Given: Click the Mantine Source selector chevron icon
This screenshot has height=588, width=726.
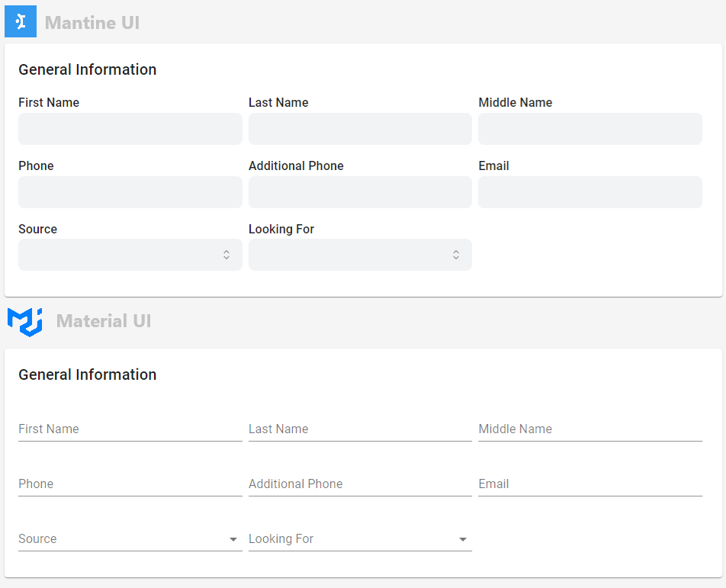Looking at the screenshot, I should 226,255.
